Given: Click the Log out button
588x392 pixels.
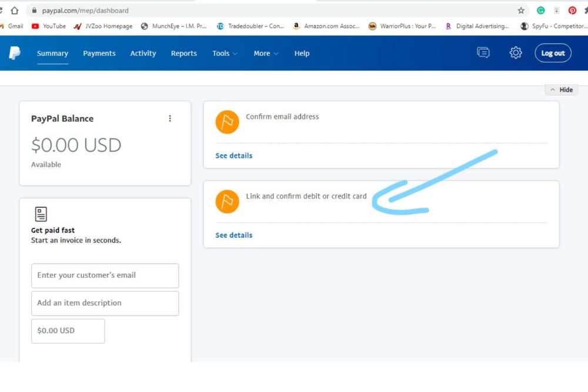Looking at the screenshot, I should (x=553, y=53).
